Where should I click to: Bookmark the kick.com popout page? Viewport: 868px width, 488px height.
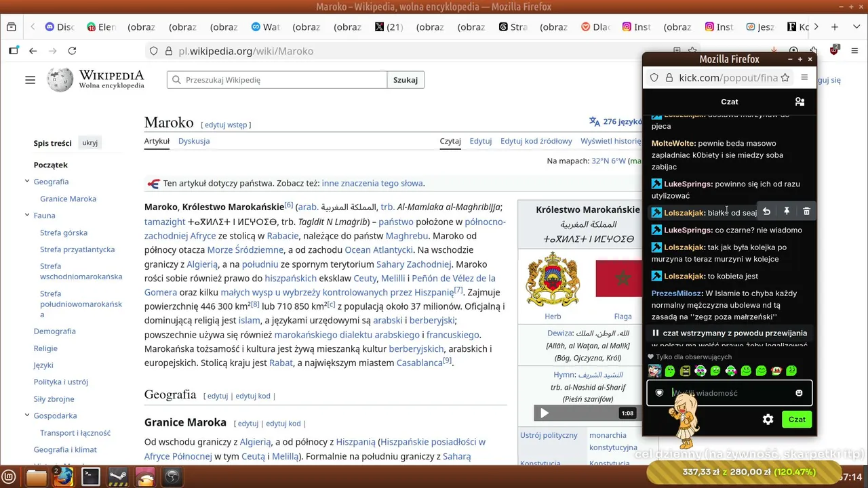[x=785, y=78]
